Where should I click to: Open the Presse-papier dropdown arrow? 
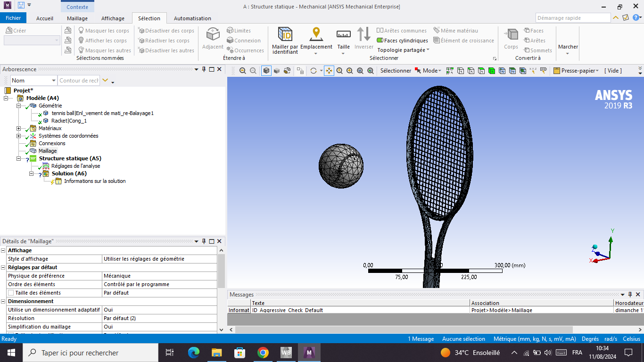597,71
